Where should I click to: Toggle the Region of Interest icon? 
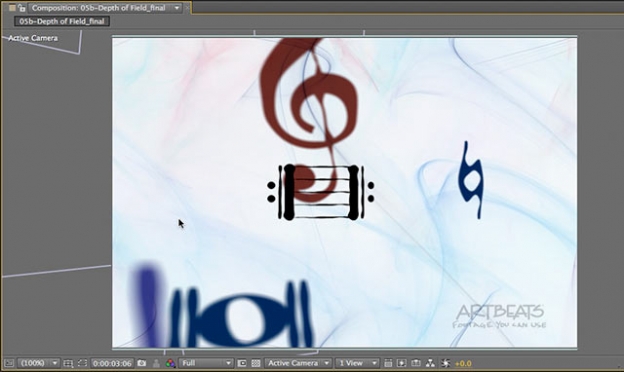click(242, 363)
